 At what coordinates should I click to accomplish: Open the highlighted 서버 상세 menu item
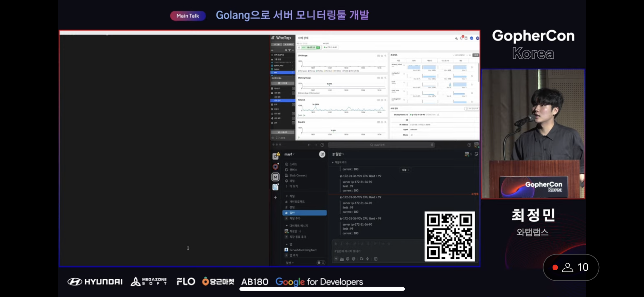pyautogui.click(x=282, y=100)
